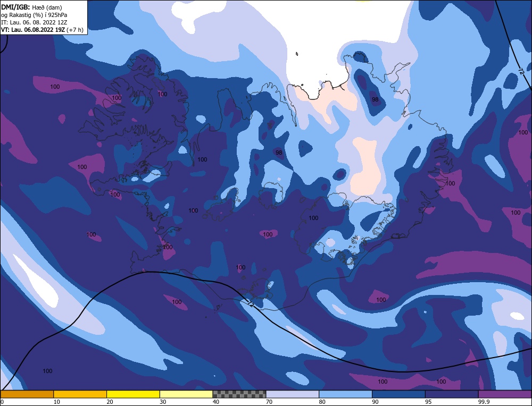The width and height of the screenshot is (532, 406).
Task: Click the dark navy 95–99.9 legend swatch
Action: pos(452,394)
